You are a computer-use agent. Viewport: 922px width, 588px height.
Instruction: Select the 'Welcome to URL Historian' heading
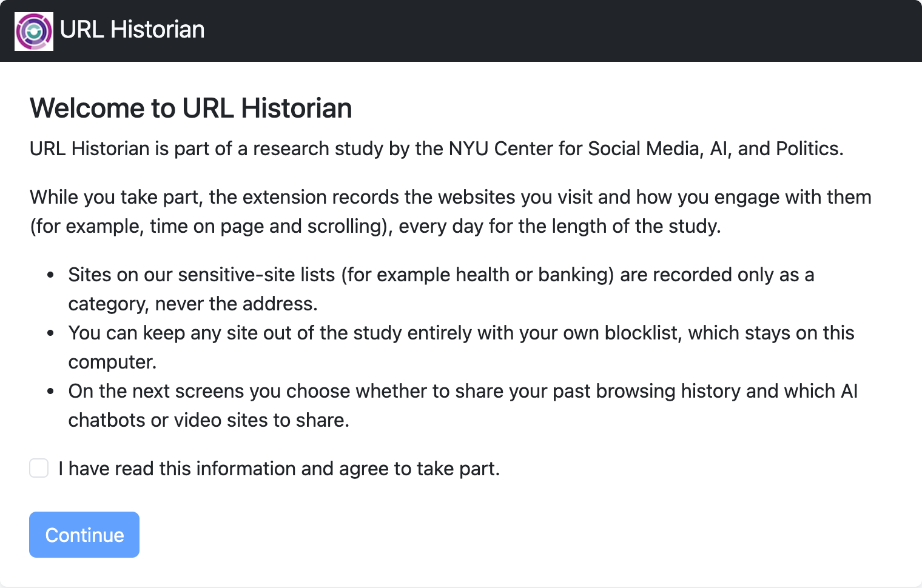pyautogui.click(x=191, y=109)
